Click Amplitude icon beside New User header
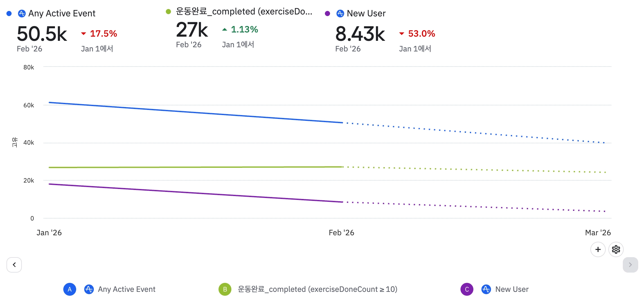 point(340,14)
